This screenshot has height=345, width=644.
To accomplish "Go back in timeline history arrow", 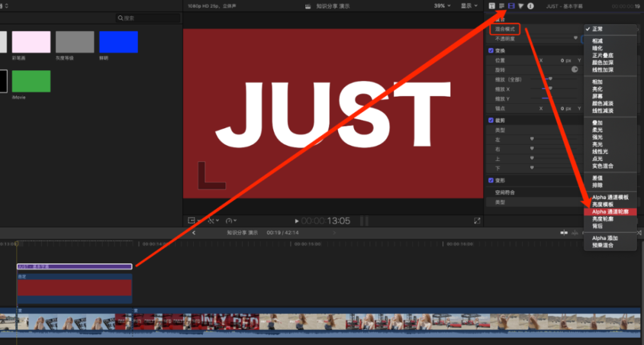I will coord(194,233).
